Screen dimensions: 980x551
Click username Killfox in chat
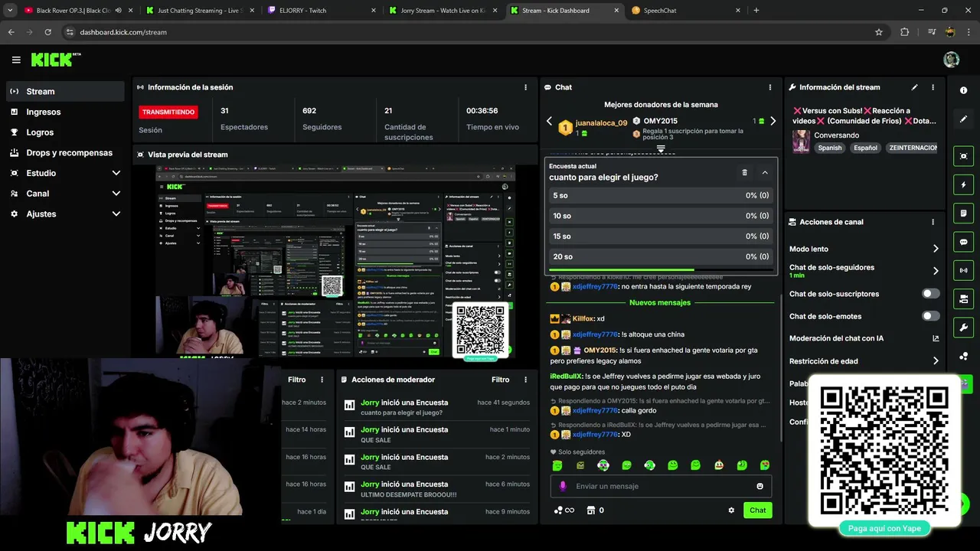[x=583, y=318]
